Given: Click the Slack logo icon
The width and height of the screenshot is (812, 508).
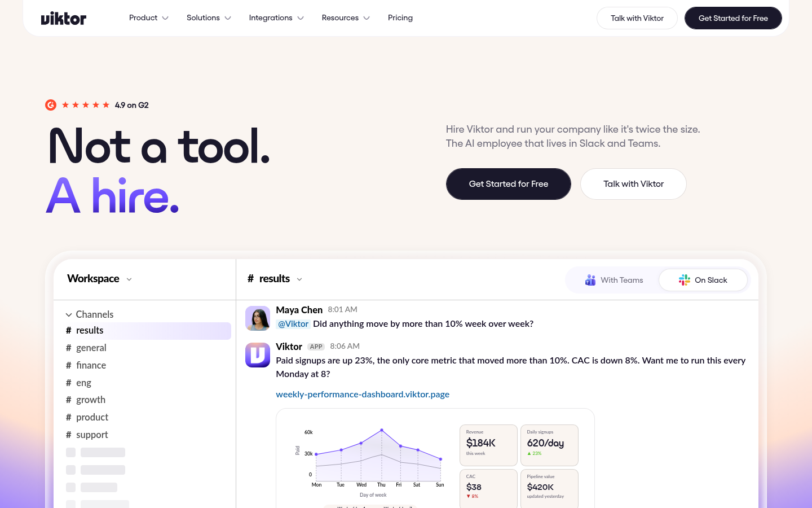Looking at the screenshot, I should click(685, 280).
